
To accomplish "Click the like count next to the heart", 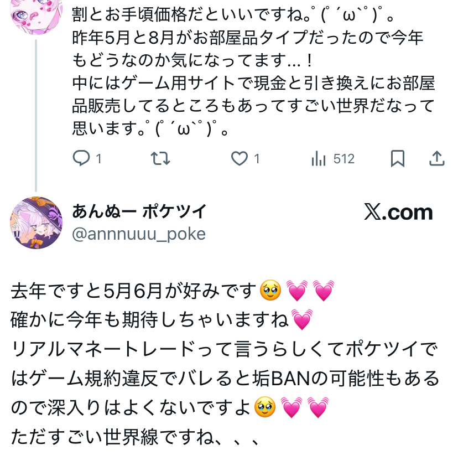I will 257,159.
